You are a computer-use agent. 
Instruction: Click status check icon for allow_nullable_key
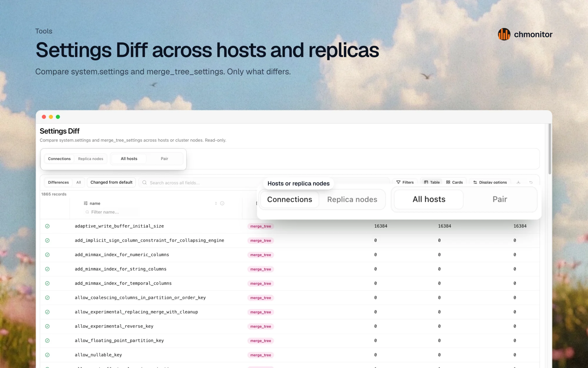pyautogui.click(x=47, y=355)
